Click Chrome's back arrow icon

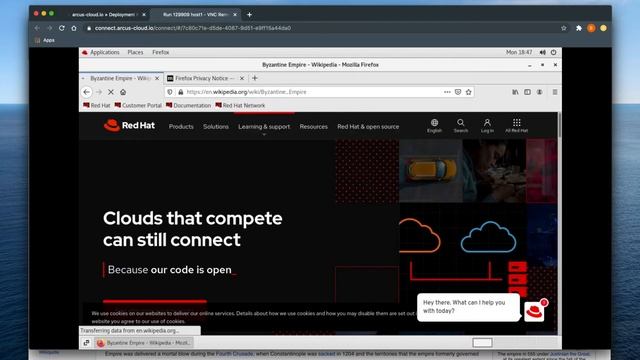(37, 28)
